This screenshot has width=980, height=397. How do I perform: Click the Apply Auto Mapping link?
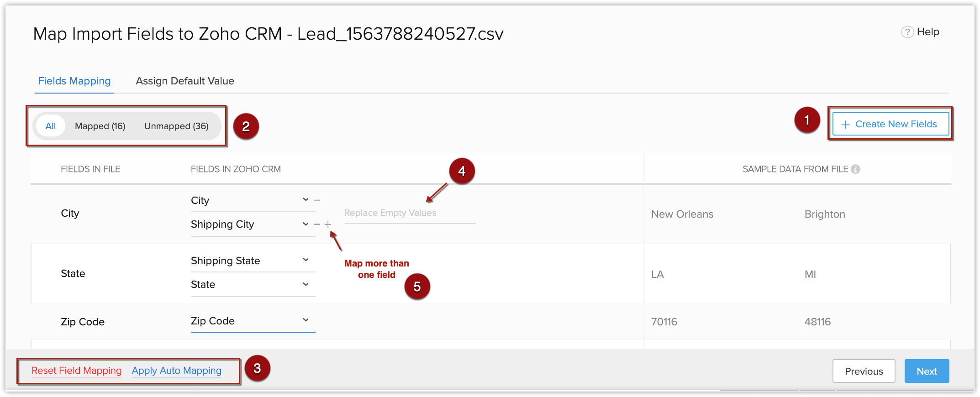[x=177, y=371]
